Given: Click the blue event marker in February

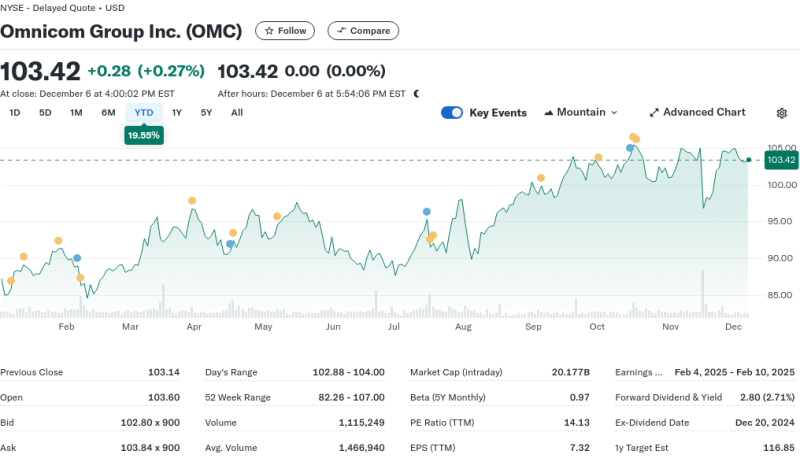Looking at the screenshot, I should point(77,258).
